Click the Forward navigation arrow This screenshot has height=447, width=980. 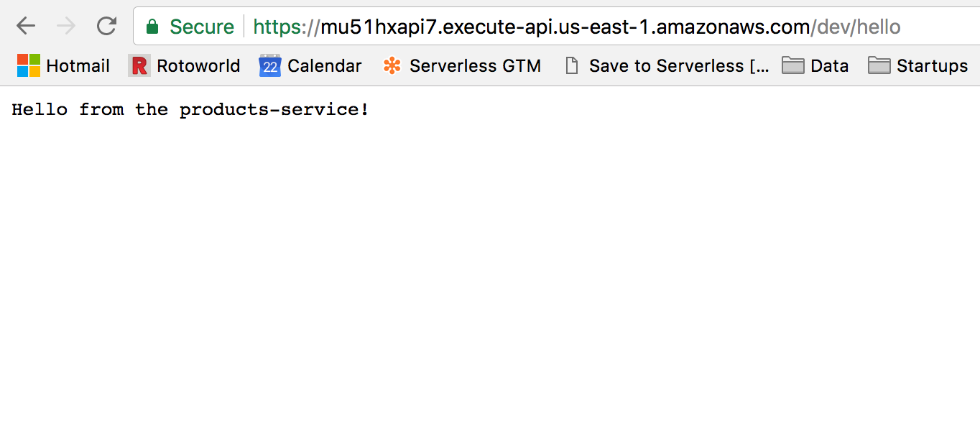66,26
